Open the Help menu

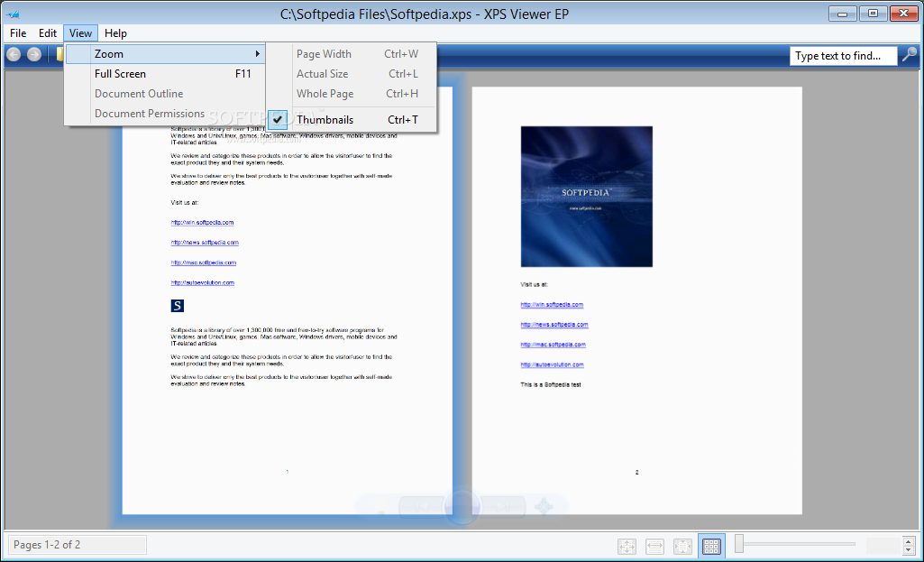click(115, 33)
